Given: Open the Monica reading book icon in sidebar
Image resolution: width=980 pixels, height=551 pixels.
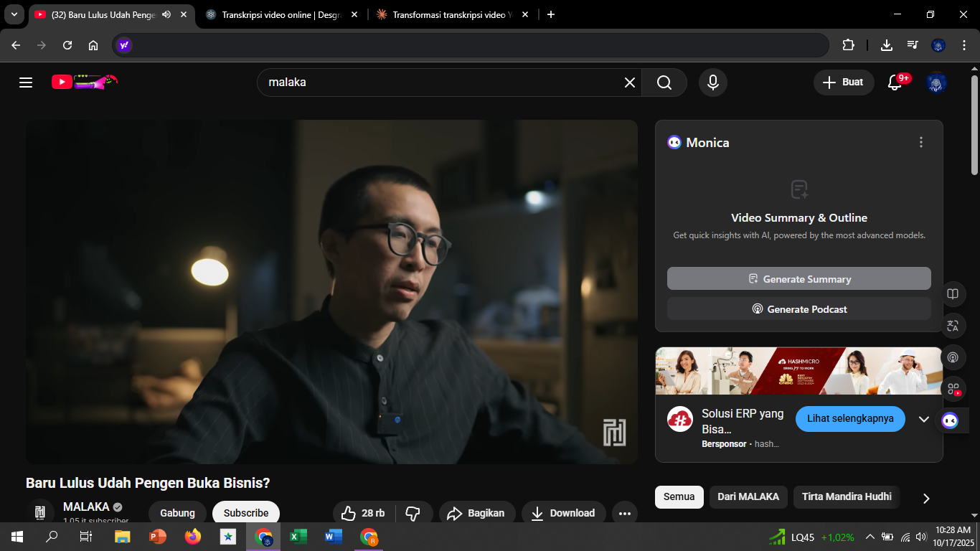Looking at the screenshot, I should coord(953,294).
